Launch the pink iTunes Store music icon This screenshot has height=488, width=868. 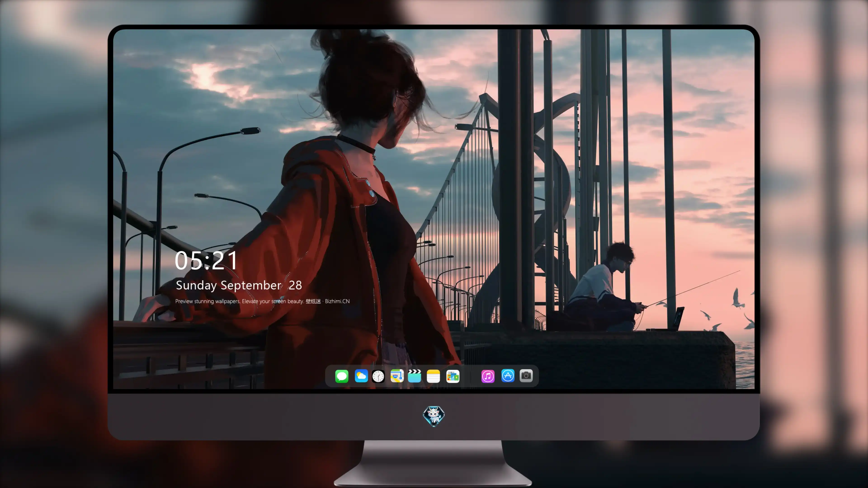click(488, 376)
